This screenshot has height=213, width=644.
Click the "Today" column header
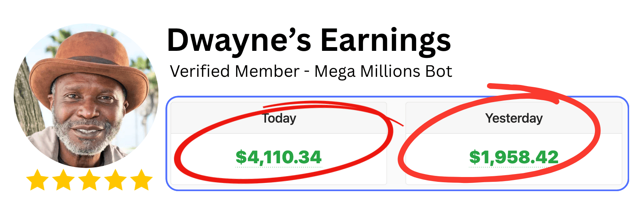point(279,118)
